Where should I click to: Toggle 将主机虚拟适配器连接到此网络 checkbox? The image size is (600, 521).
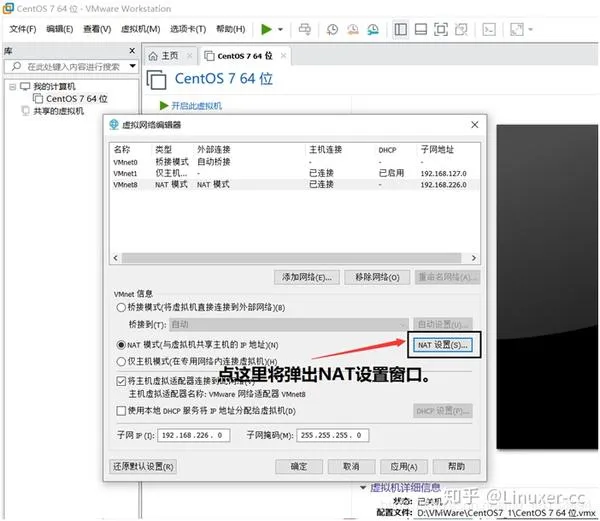tap(121, 382)
